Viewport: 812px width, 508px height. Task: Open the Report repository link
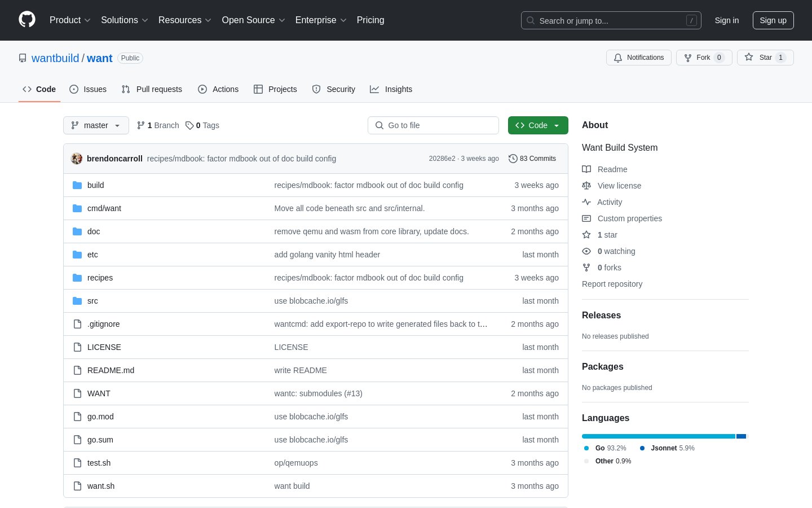(612, 284)
